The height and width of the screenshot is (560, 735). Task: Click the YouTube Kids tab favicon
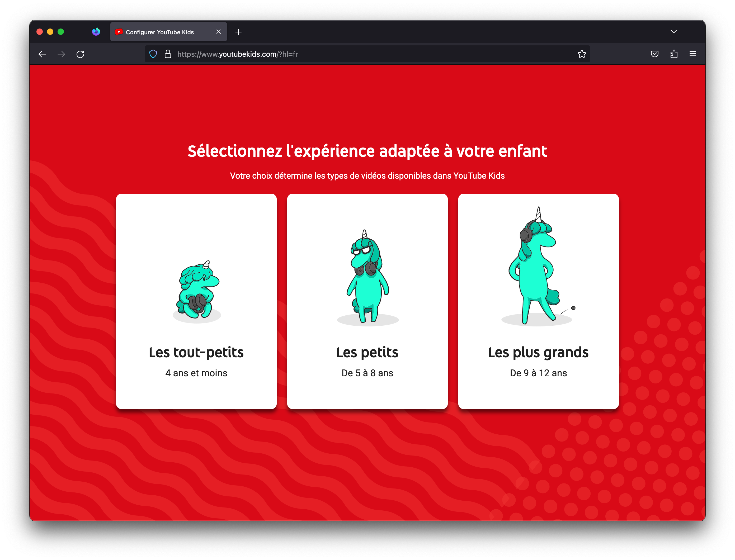[119, 32]
